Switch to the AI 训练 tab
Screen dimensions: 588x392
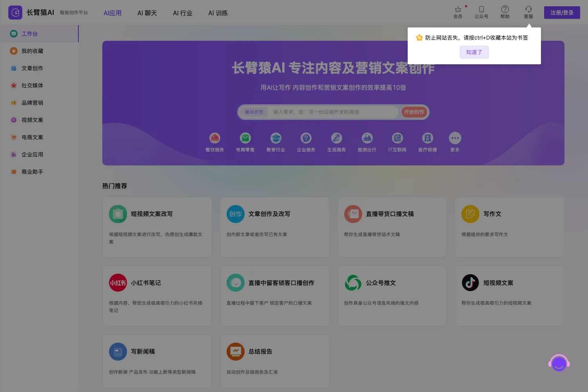point(218,13)
